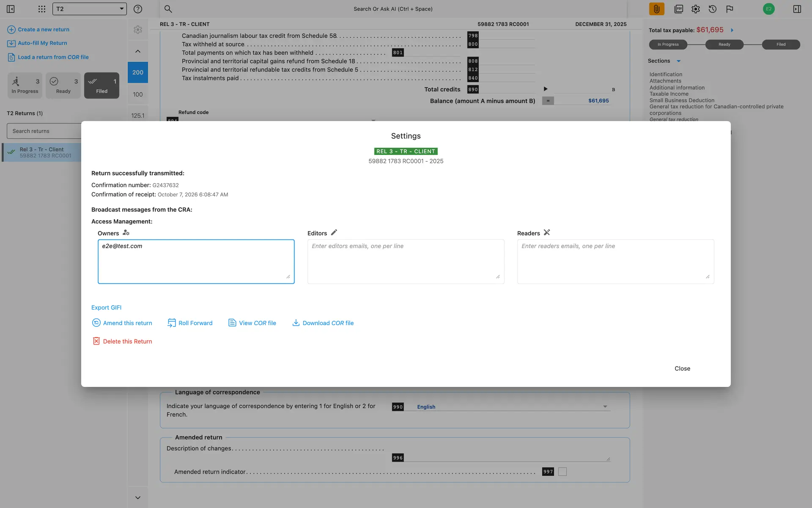Toggle the left sidebar panel icon
The image size is (812, 508).
click(11, 9)
